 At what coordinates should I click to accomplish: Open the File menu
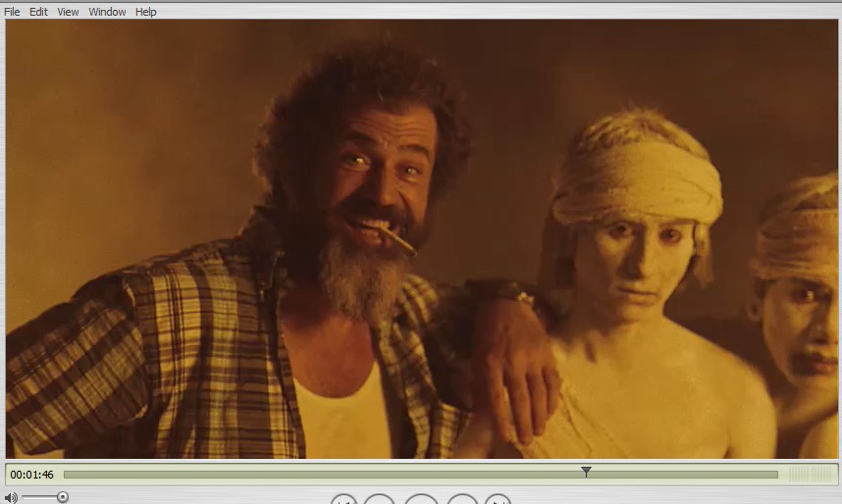[x=12, y=11]
